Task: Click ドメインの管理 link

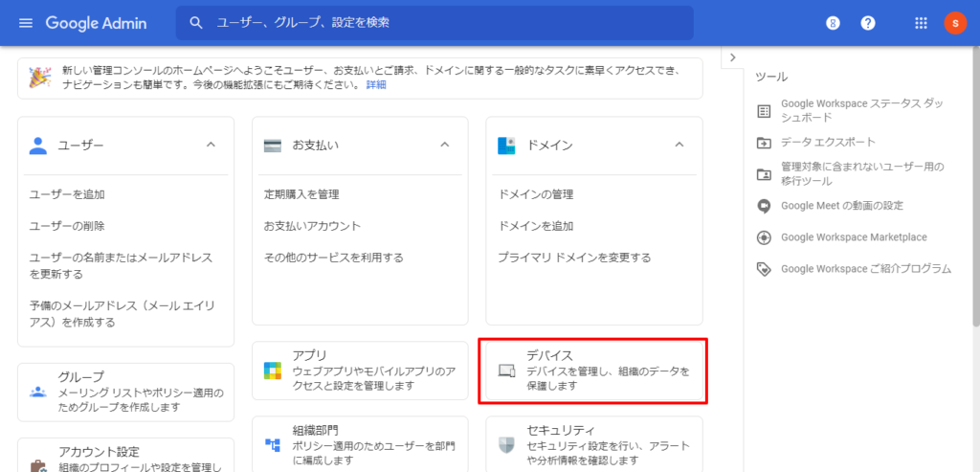Action: pyautogui.click(x=536, y=194)
